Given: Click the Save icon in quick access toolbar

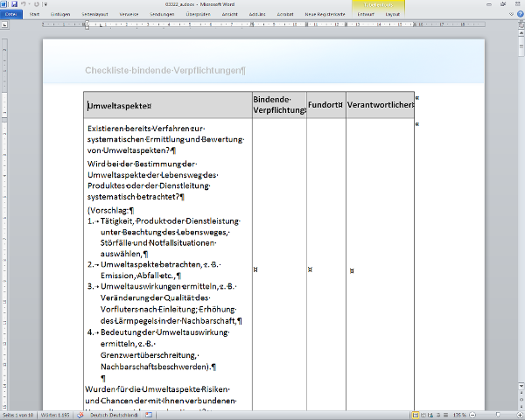Looking at the screenshot, I should [x=14, y=4].
